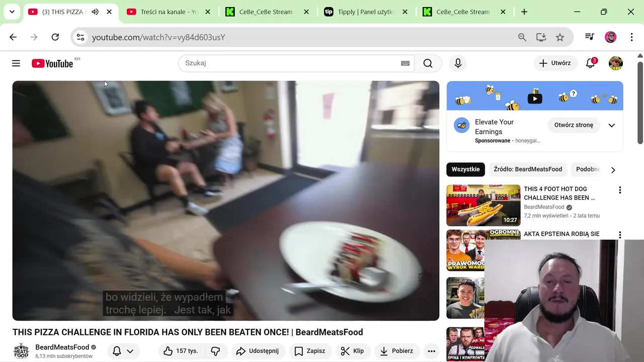Screen dimensions: 644x362
Task: Close the Tipply tab
Action: click(405, 12)
